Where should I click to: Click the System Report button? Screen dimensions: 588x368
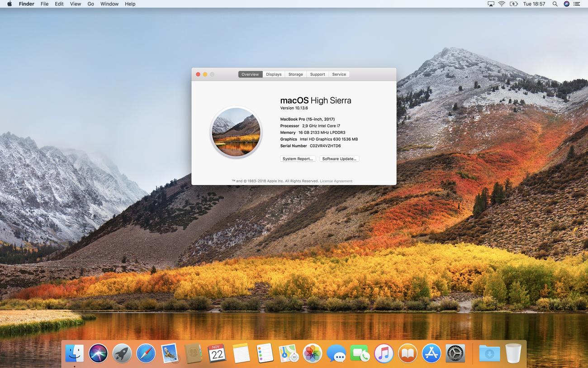click(x=298, y=159)
